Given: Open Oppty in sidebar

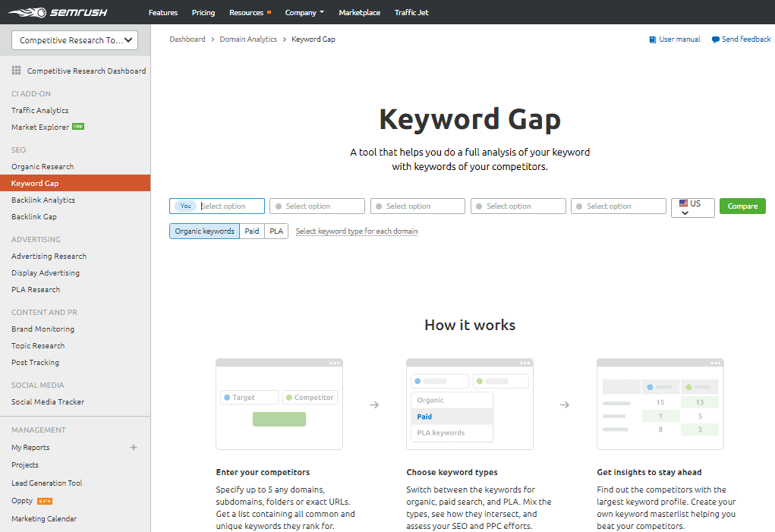Looking at the screenshot, I should [x=22, y=501].
